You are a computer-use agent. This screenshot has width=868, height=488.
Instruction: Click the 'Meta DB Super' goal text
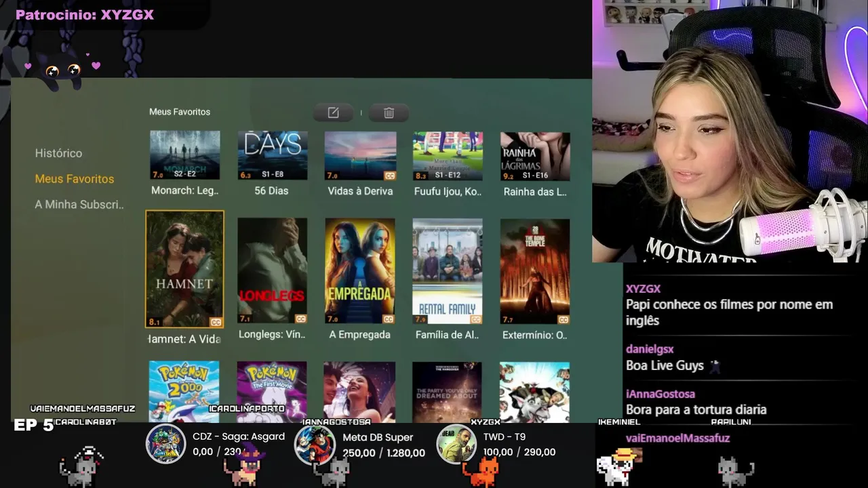pyautogui.click(x=378, y=437)
